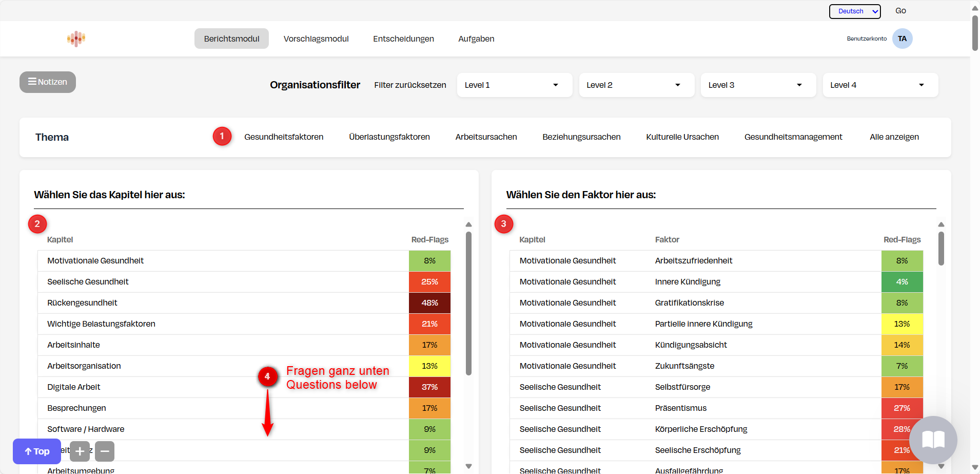Screen dimensions: 980x474
Task: Open the Level 1 dropdown
Action: click(x=514, y=85)
